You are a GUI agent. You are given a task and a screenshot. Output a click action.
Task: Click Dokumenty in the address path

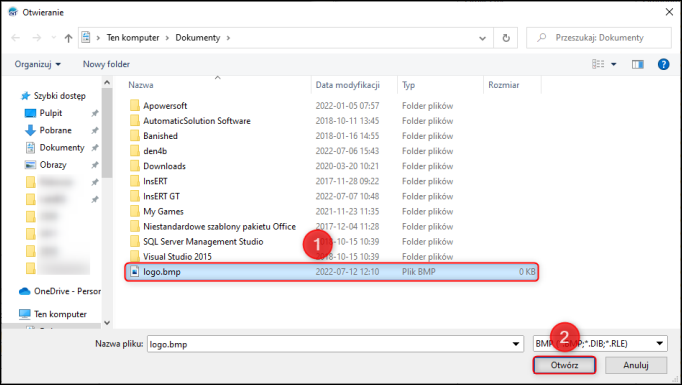(197, 38)
